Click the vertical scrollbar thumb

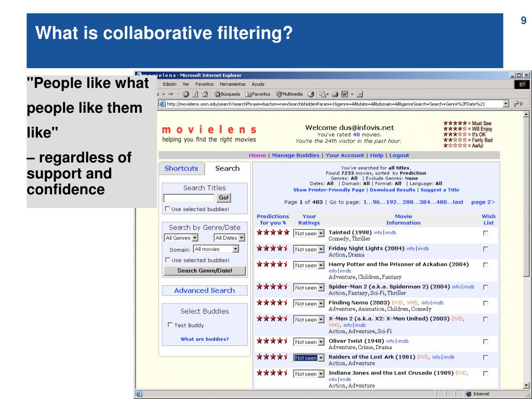pyautogui.click(x=526, y=197)
